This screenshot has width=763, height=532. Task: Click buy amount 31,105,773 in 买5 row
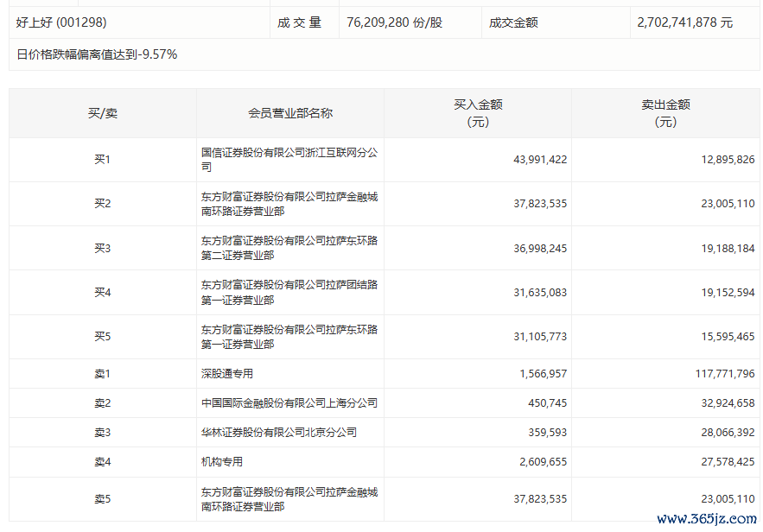[x=540, y=337]
